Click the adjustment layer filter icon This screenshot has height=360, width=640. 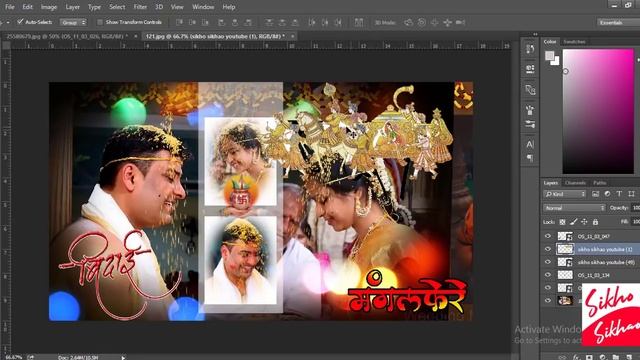pos(607,194)
